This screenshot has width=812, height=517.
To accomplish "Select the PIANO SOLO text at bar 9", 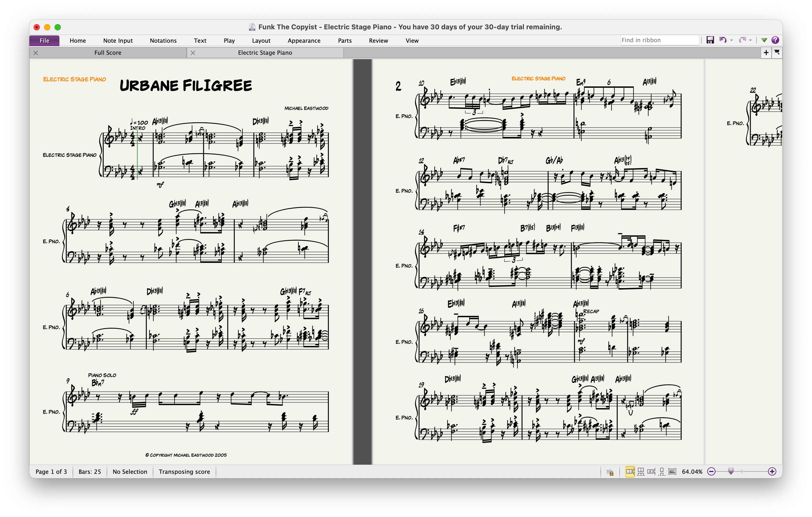I will click(x=102, y=375).
